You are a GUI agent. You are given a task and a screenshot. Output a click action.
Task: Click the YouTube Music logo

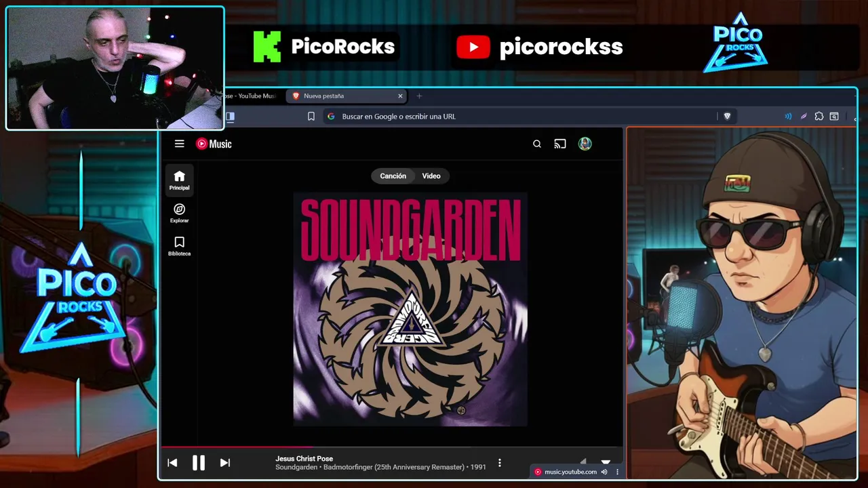tap(214, 144)
